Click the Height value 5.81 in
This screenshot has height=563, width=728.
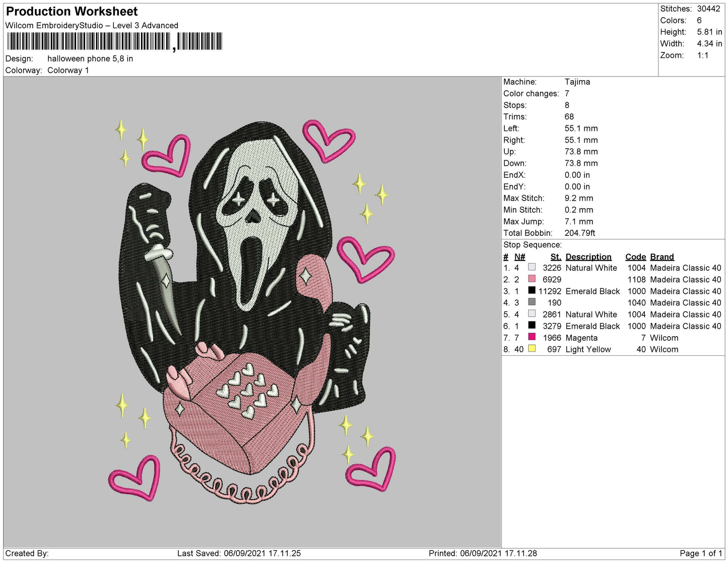click(x=709, y=32)
